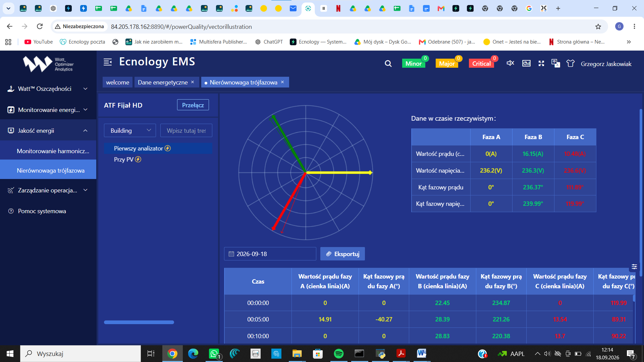
Task: Mute alarm sound with speaker icon
Action: pyautogui.click(x=510, y=63)
